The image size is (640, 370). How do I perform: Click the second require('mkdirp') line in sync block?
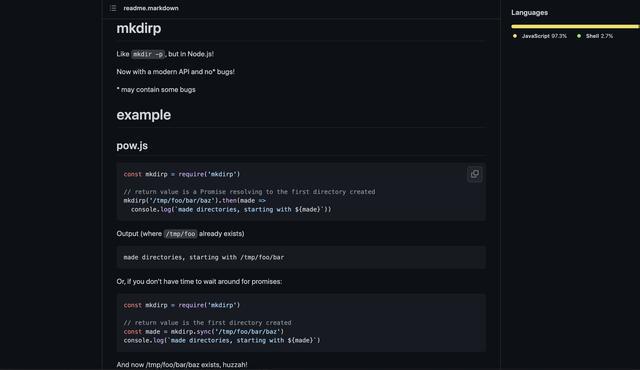pyautogui.click(x=182, y=305)
